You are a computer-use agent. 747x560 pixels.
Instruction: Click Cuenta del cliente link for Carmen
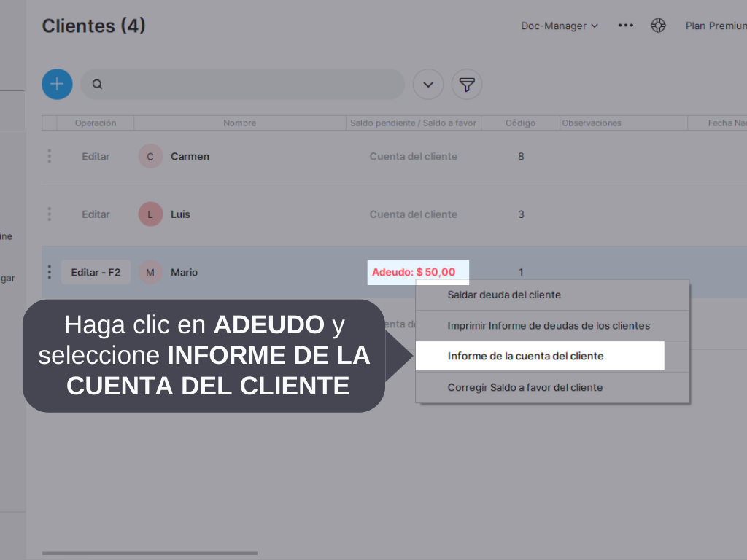(x=413, y=156)
